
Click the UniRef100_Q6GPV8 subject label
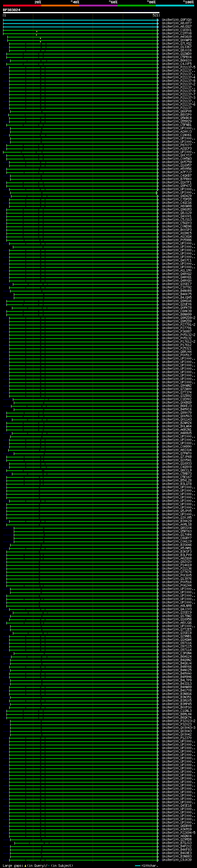[176, 111]
